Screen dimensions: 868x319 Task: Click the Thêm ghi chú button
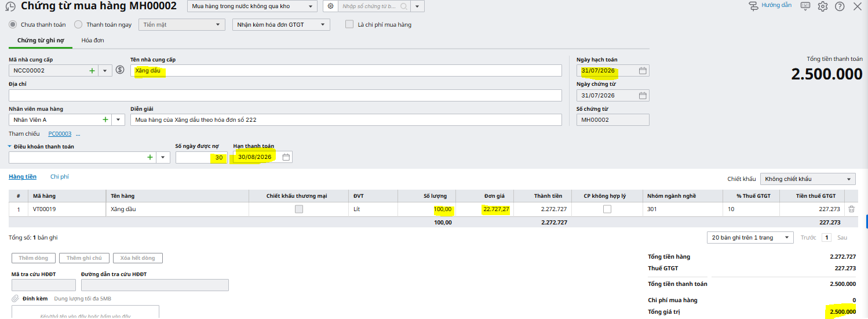84,258
